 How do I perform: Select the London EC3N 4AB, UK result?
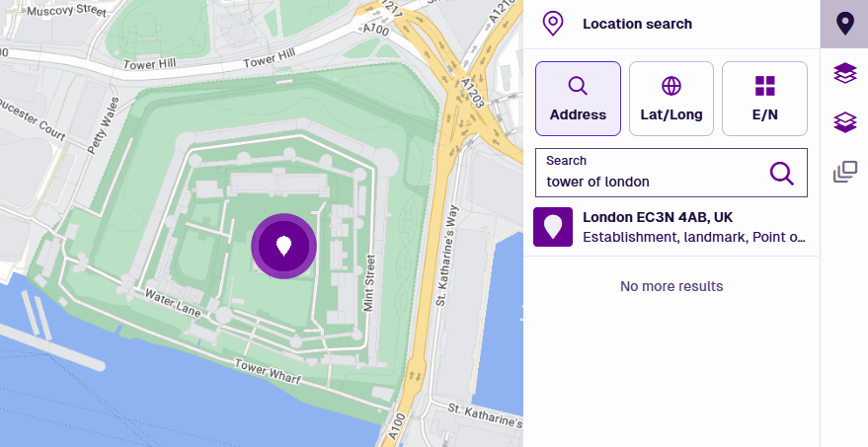pyautogui.click(x=671, y=227)
